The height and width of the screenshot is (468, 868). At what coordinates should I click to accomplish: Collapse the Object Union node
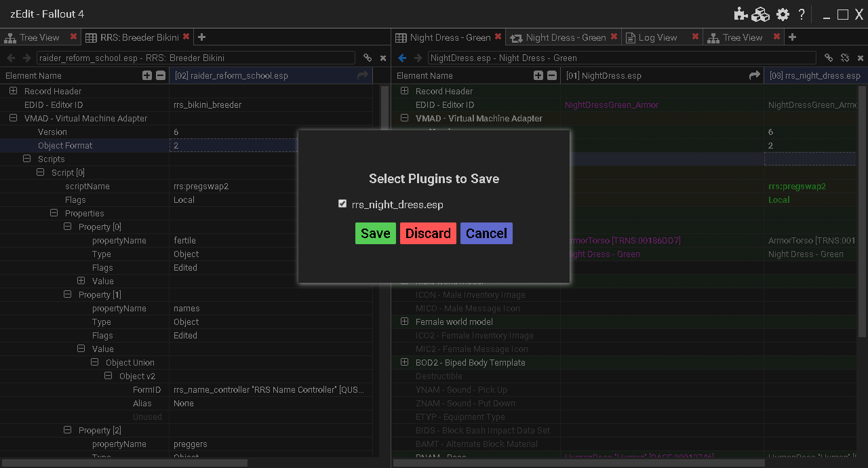click(x=94, y=362)
